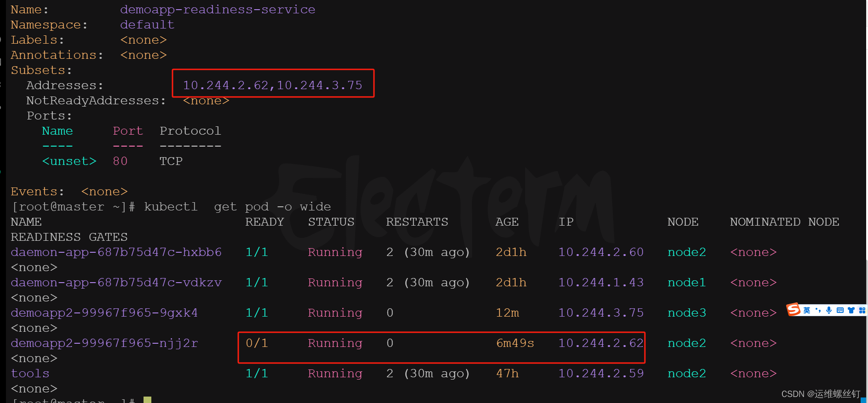Screen dimensions: 868x403
Task: Click the age value 47h
Action: click(x=507, y=374)
